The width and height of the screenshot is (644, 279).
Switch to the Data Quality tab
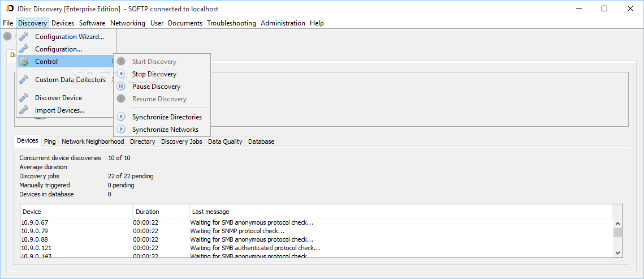225,141
